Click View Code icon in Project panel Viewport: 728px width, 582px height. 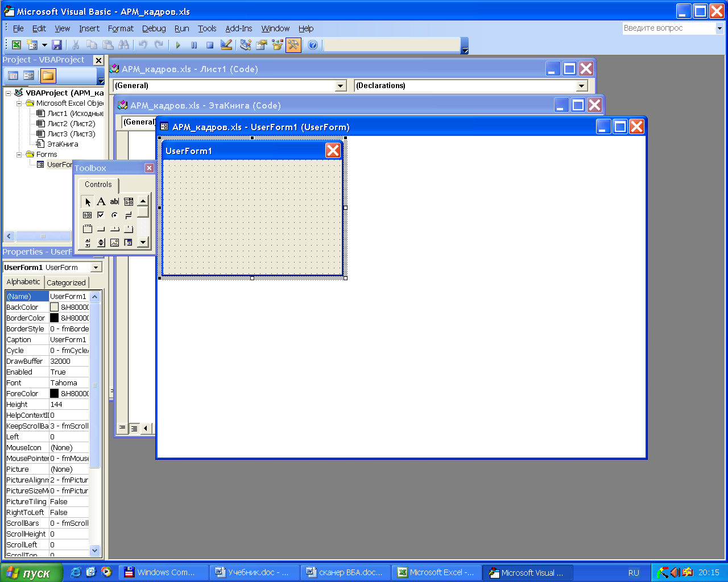point(13,76)
